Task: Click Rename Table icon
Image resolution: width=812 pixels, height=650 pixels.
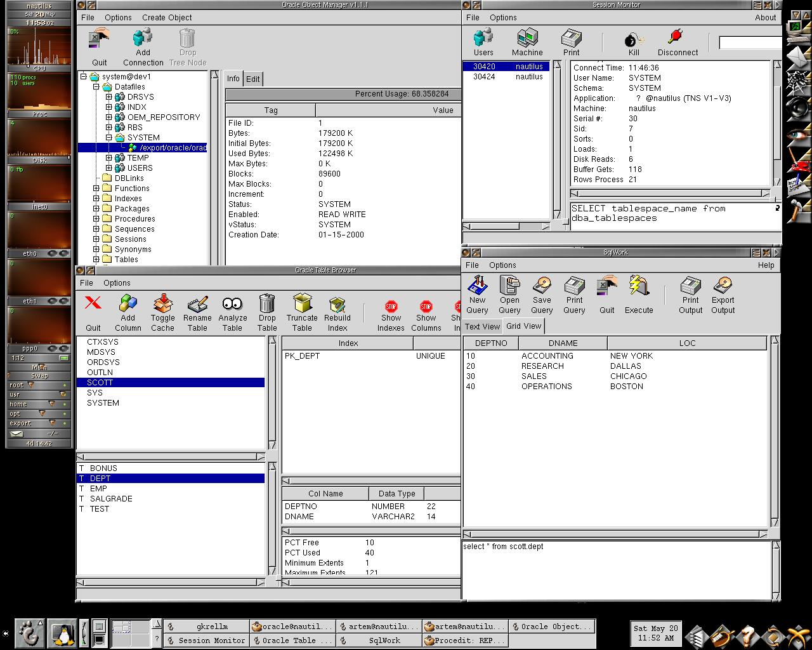Action: coord(197,303)
